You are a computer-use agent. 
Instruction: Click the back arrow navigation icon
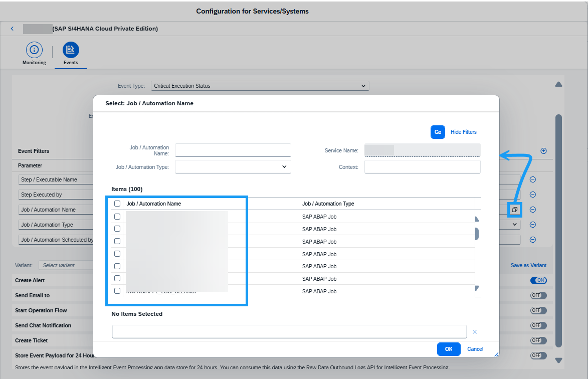13,29
